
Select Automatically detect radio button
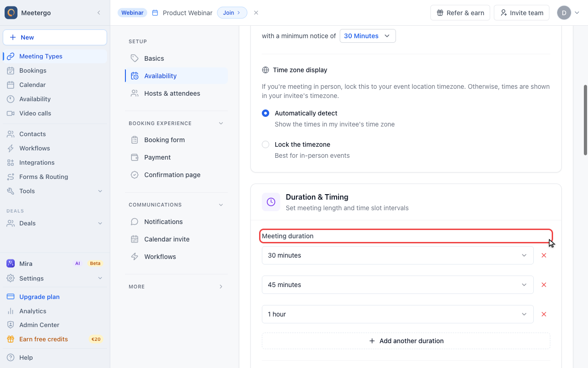(266, 113)
